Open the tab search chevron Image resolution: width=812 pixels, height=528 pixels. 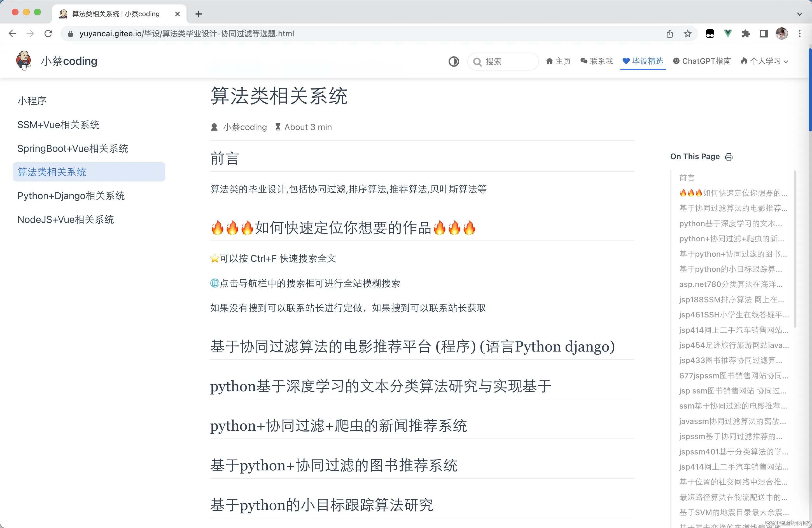[799, 14]
